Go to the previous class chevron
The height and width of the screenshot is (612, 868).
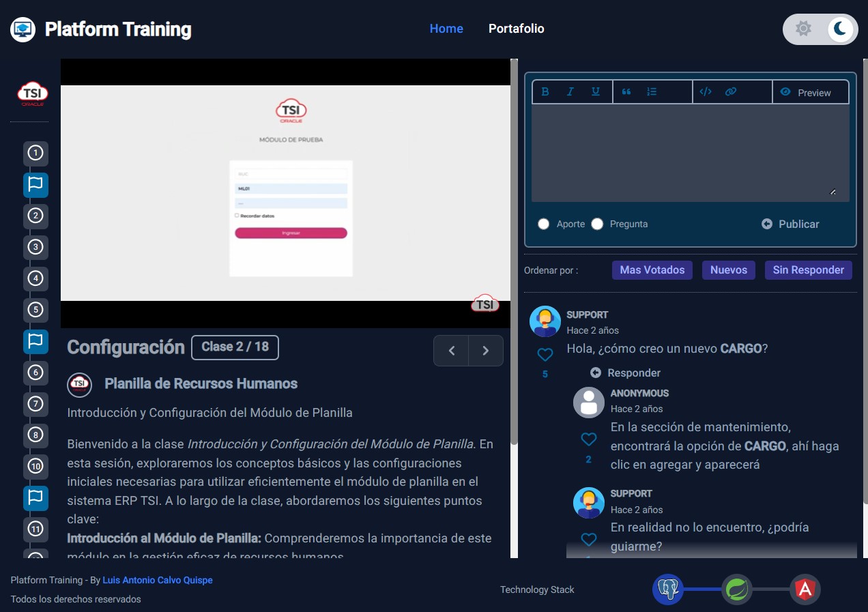(451, 351)
